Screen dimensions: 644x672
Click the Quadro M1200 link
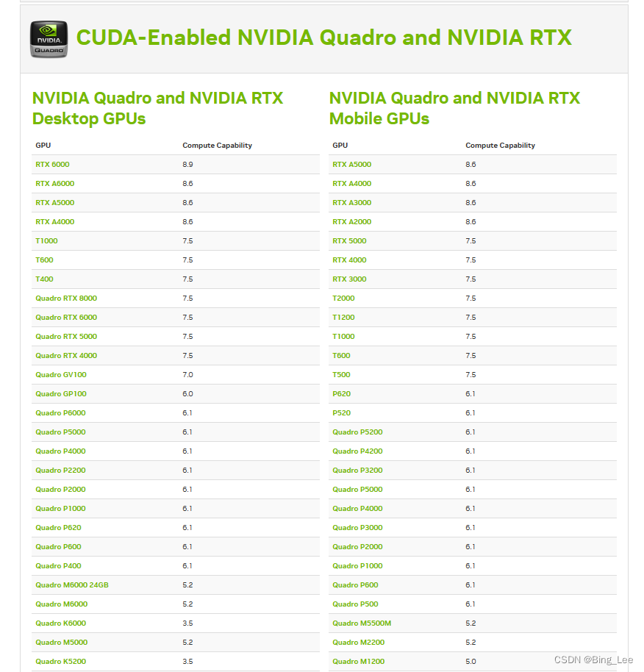pyautogui.click(x=358, y=662)
